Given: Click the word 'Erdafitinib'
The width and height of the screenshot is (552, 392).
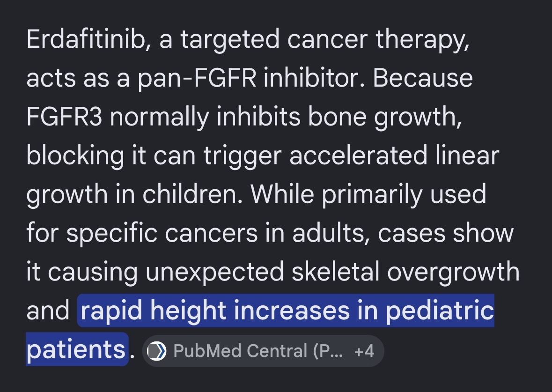Looking at the screenshot, I should [x=86, y=39].
